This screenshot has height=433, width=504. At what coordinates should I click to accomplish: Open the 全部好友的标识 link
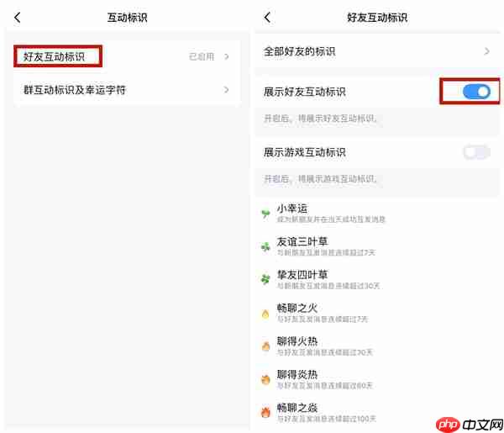[x=377, y=51]
